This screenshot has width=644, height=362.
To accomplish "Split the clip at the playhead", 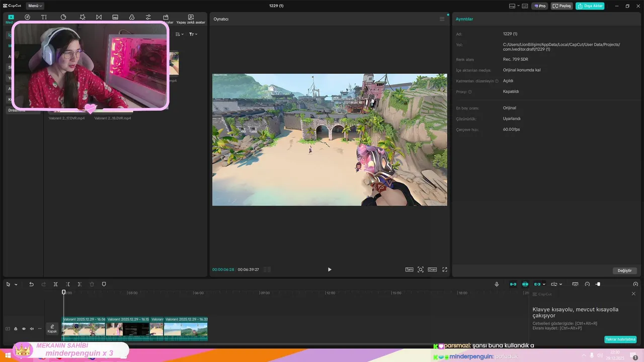I will [56, 285].
